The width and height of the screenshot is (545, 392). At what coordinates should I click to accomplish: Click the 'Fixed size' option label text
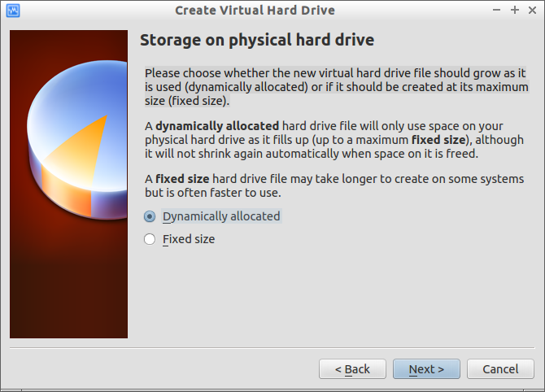189,239
